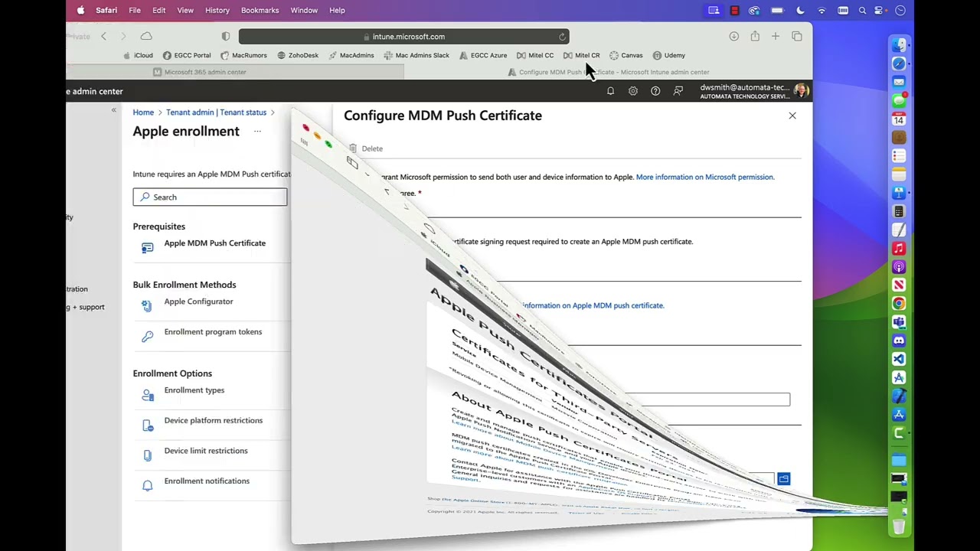The image size is (980, 551).
Task: Reload the intune.microsoft.com page
Action: (562, 37)
